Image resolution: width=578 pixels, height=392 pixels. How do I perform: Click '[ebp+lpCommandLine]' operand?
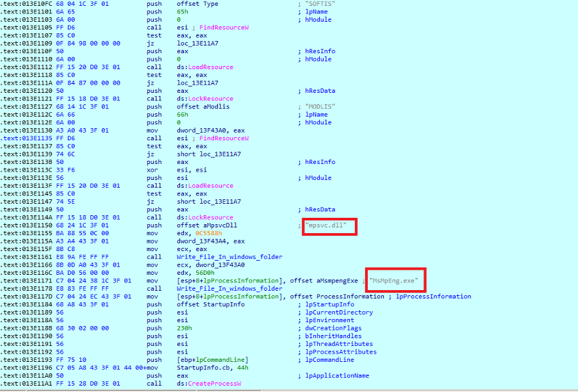point(212,360)
